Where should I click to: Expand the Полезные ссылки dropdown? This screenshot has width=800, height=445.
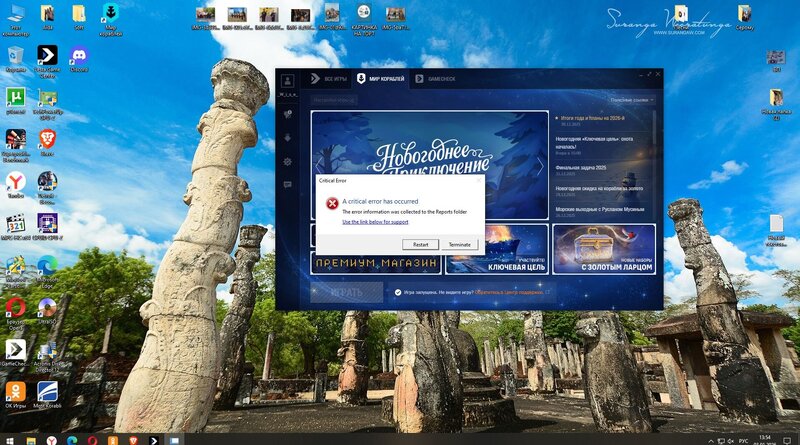coord(632,100)
